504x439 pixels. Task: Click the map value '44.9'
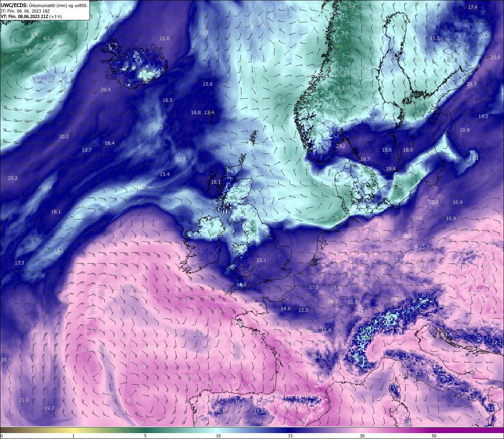pos(326,395)
